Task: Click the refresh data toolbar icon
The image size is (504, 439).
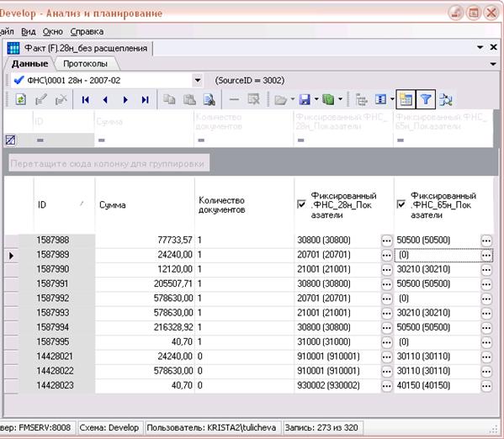Action: tap(21, 99)
